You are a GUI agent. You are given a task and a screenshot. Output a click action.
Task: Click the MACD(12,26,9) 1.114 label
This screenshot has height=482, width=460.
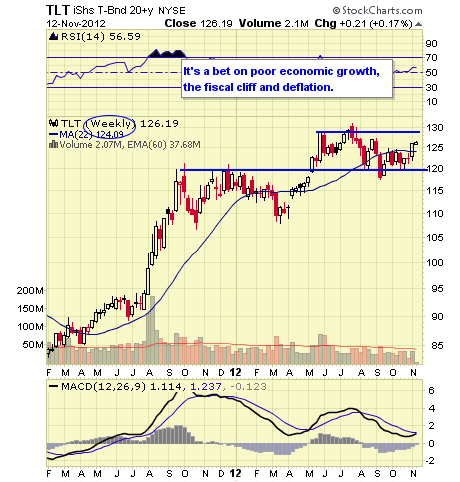pos(122,387)
